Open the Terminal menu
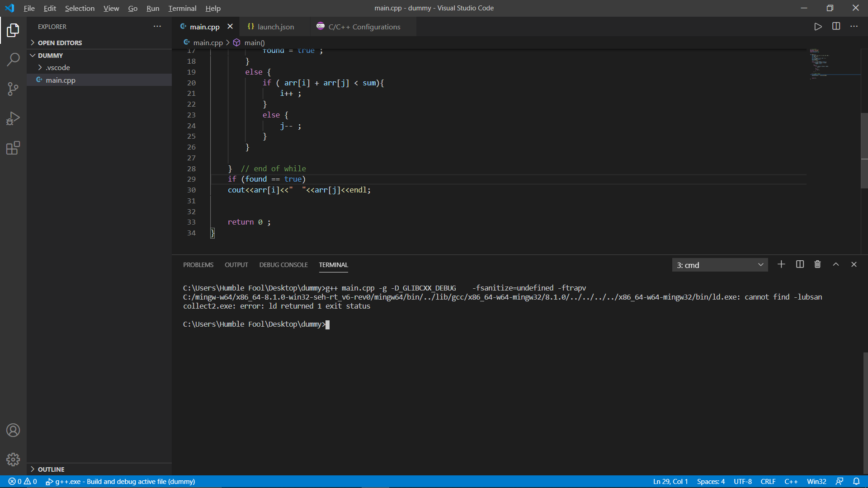 182,8
